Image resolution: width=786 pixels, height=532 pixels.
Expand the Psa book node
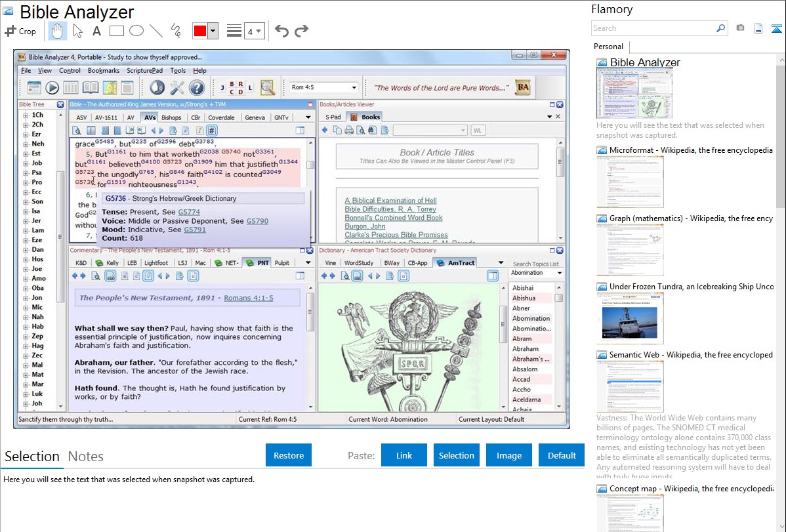point(25,173)
